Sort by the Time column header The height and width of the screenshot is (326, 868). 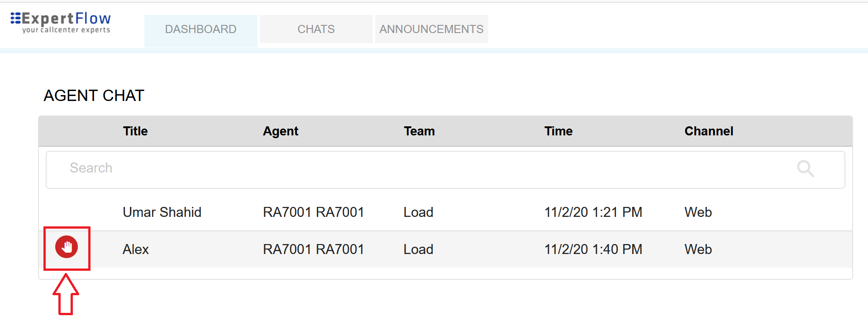click(558, 131)
